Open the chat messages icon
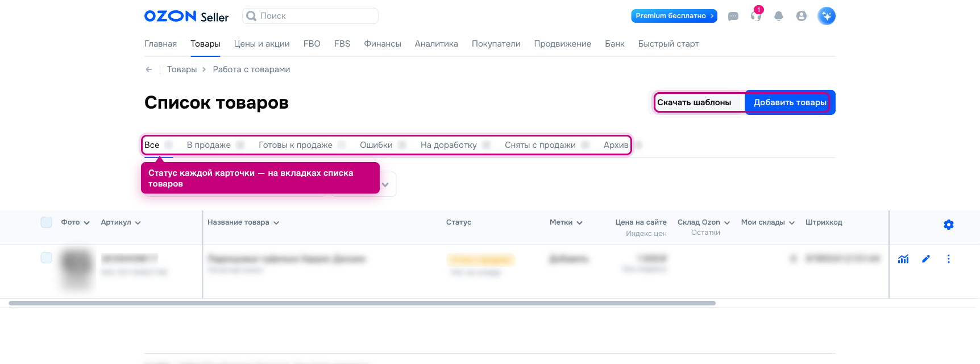 pos(733,16)
